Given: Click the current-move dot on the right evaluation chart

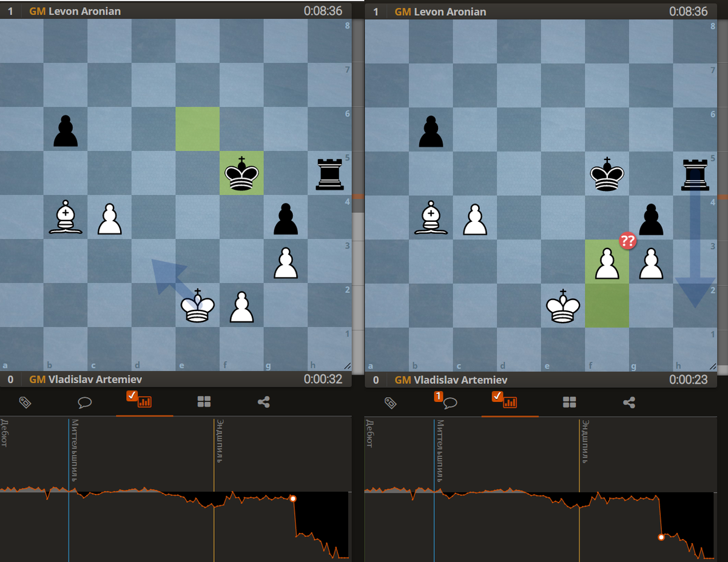Looking at the screenshot, I should pyautogui.click(x=661, y=537).
